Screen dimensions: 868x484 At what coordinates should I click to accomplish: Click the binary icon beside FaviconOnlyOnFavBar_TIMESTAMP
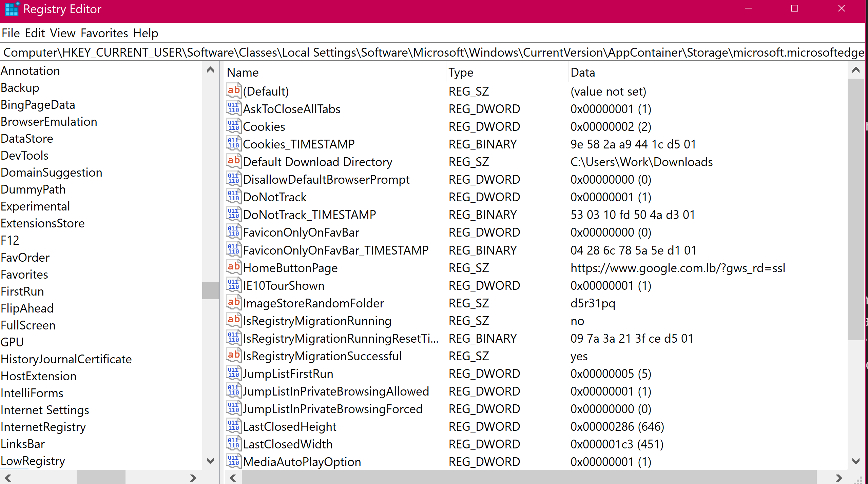(x=233, y=250)
